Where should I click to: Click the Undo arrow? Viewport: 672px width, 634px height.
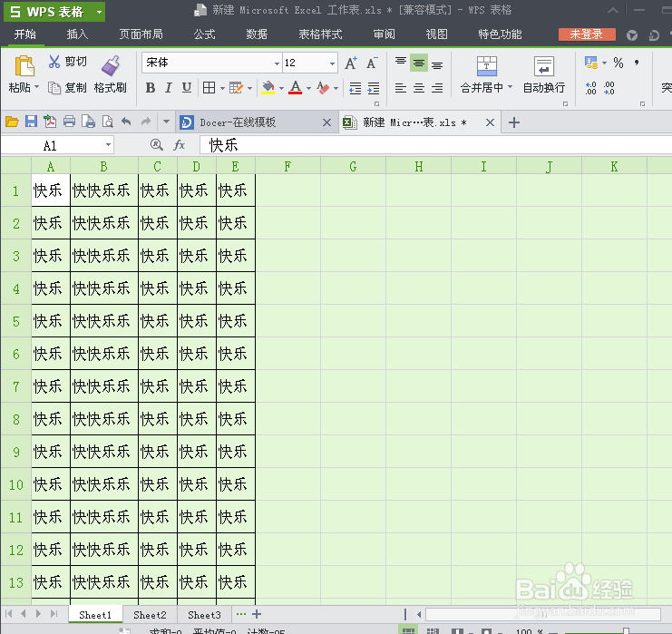click(x=126, y=122)
